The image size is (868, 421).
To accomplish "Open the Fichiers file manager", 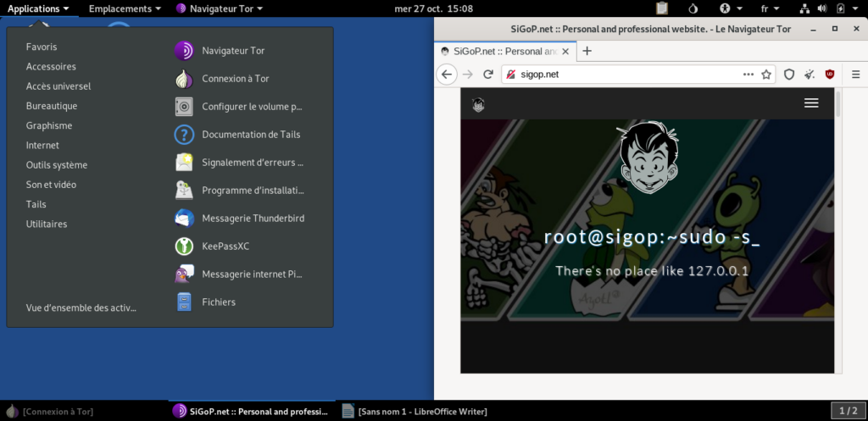I will coord(218,302).
